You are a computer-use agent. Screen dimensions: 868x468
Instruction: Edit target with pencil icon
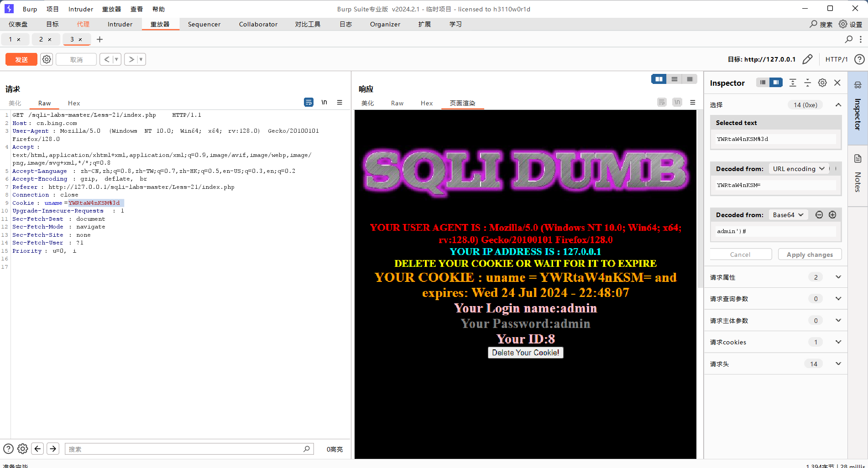(807, 59)
